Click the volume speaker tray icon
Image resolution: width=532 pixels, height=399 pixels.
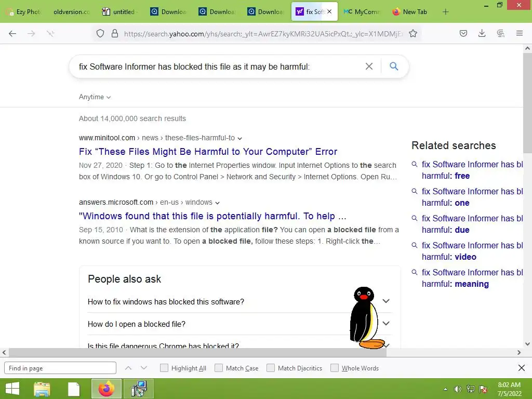pyautogui.click(x=458, y=389)
